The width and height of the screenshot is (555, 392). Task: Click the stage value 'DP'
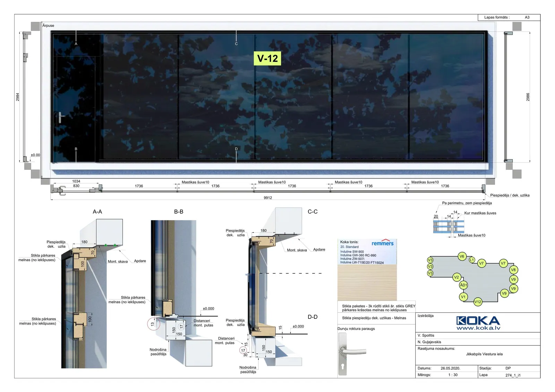click(508, 368)
